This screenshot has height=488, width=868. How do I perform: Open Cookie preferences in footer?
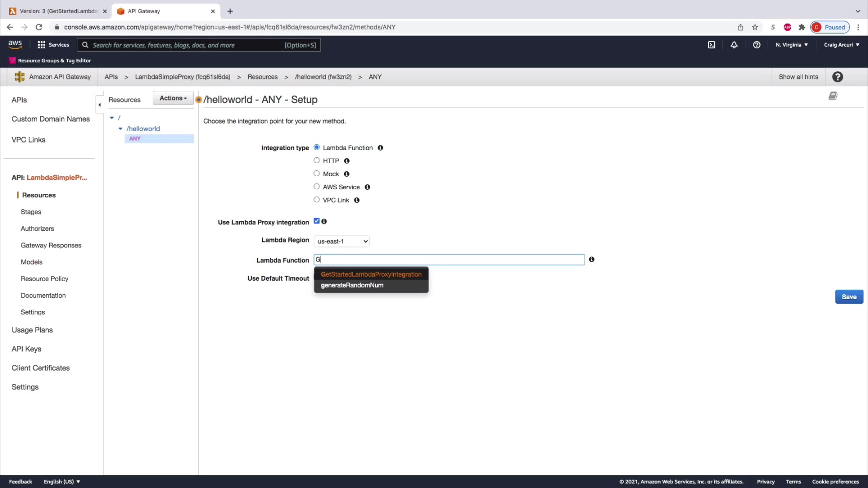[835, 481]
